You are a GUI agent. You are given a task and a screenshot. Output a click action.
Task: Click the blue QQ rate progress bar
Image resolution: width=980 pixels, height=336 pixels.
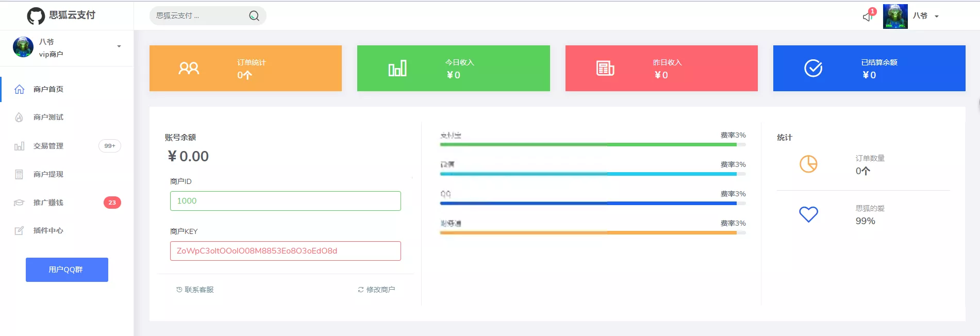point(593,204)
